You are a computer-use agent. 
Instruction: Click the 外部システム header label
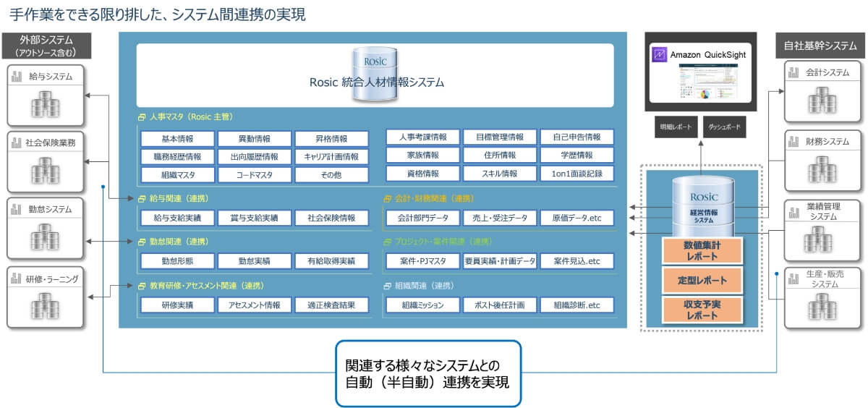(46, 46)
